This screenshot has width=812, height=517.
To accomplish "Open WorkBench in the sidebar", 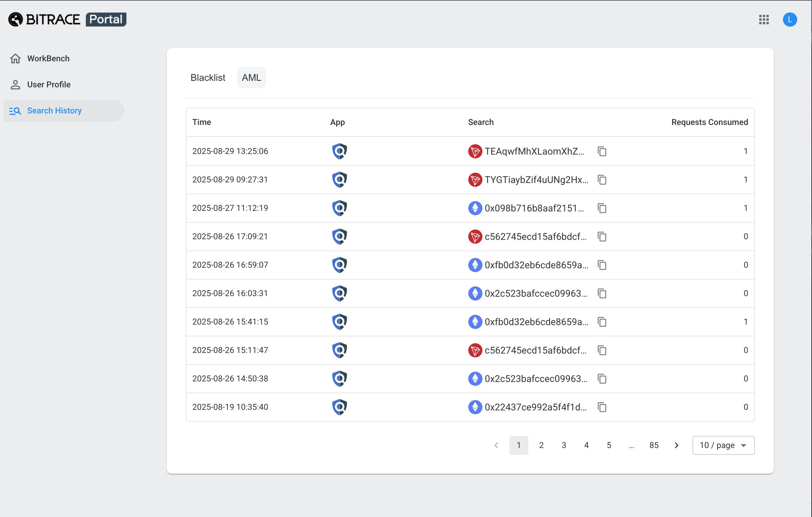I will [48, 58].
